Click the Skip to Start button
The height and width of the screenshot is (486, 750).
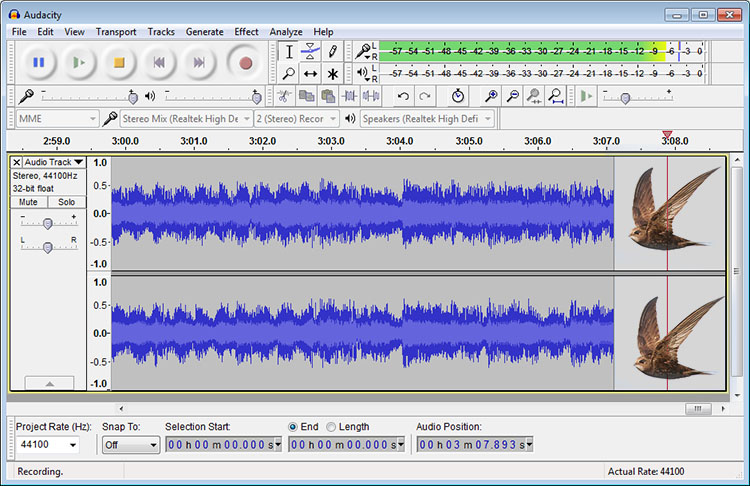159,63
